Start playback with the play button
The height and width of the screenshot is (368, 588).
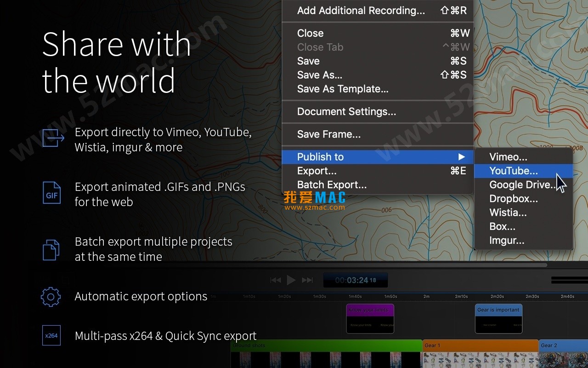pyautogui.click(x=291, y=280)
